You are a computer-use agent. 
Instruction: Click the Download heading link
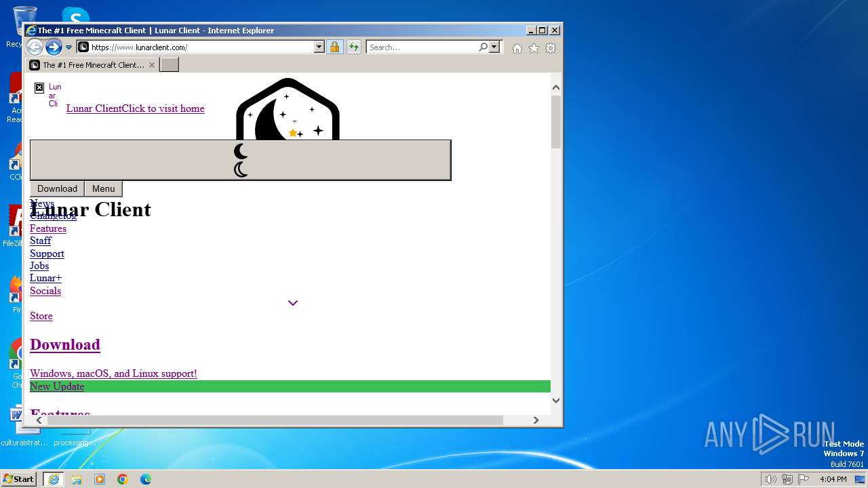coord(65,344)
